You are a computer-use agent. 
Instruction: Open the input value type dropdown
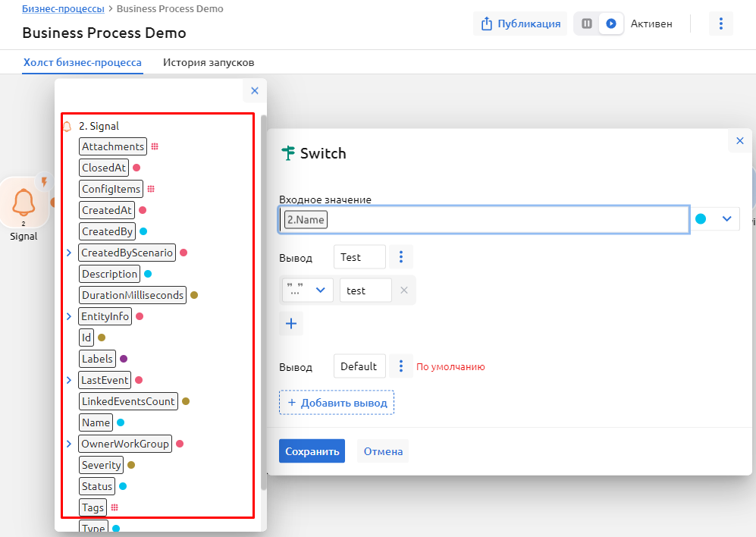click(726, 218)
